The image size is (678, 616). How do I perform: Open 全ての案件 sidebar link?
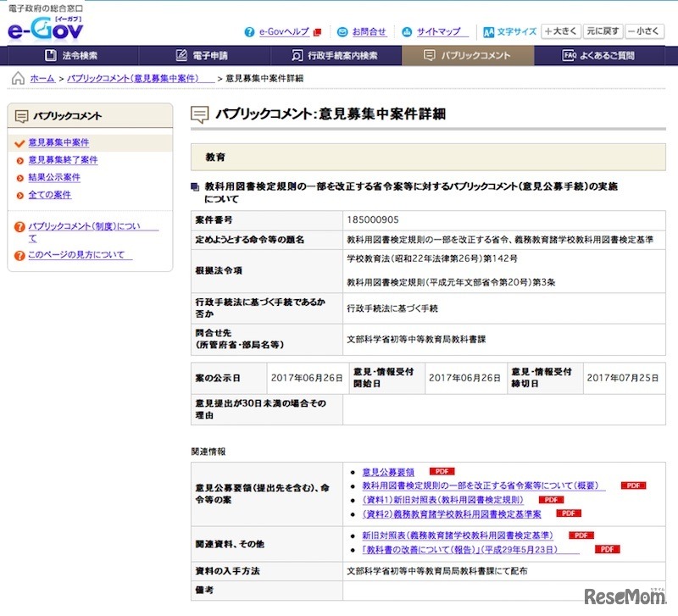pyautogui.click(x=50, y=195)
